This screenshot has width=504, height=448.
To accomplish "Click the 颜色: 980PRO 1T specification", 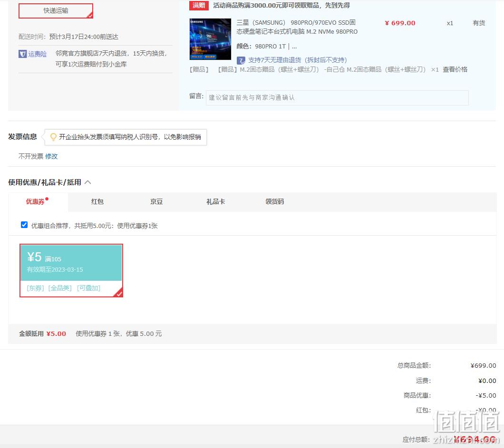I will (x=266, y=46).
